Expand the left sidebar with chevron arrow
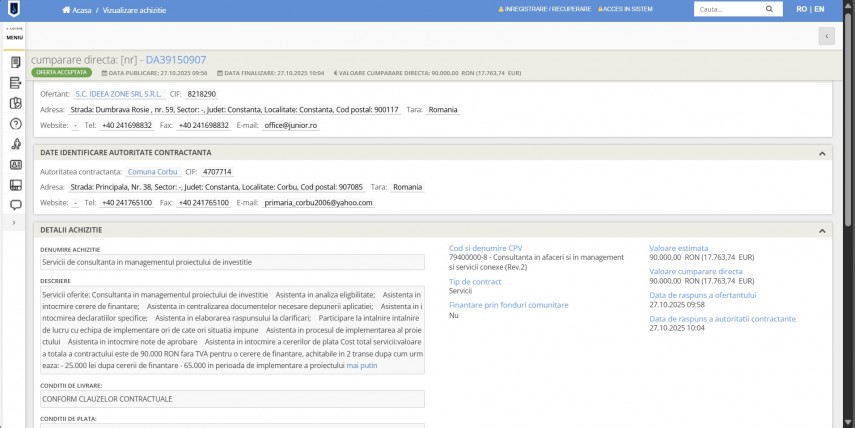855x428 pixels. point(14,223)
